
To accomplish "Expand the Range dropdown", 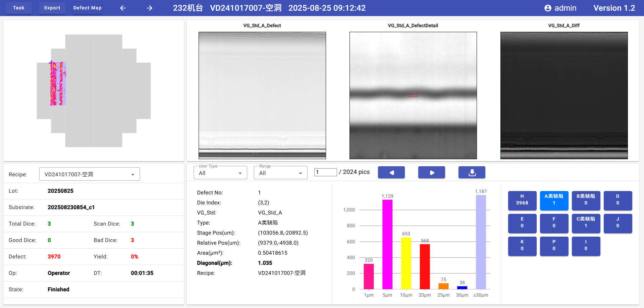I will (280, 173).
